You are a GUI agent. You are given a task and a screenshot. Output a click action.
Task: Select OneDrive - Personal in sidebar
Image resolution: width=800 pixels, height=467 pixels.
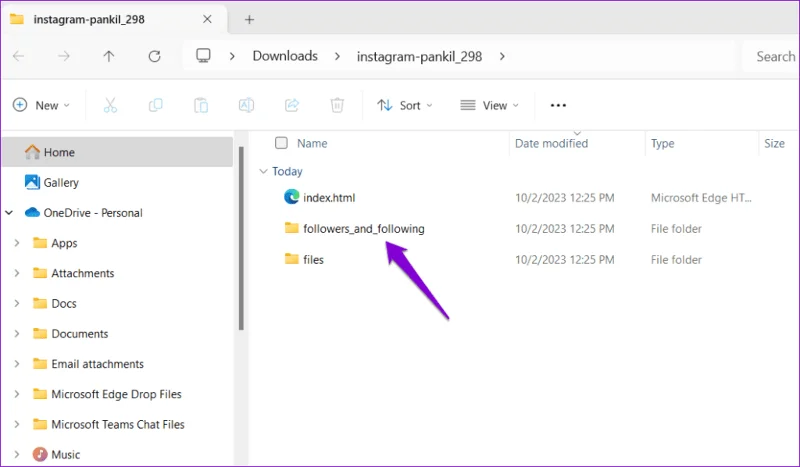pyautogui.click(x=93, y=213)
